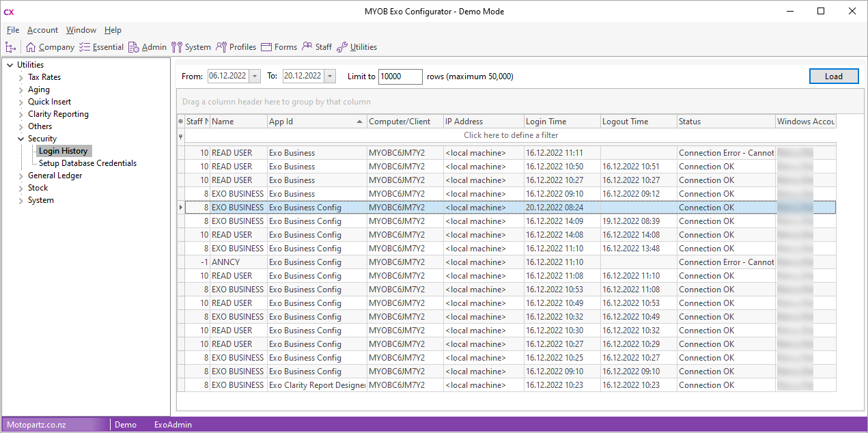
Task: Click the ANNCY name cell
Action: coord(239,262)
